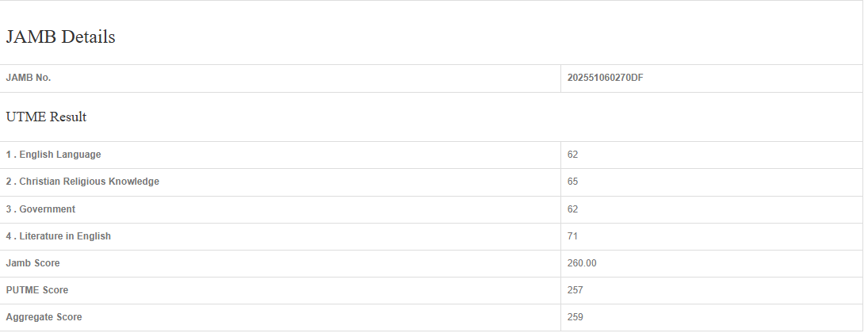Select the Aggregate Score label
868x333 pixels.
pyautogui.click(x=44, y=317)
